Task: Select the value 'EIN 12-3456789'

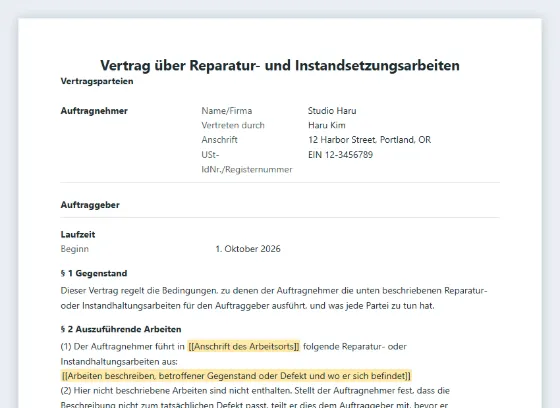Action: (340, 155)
